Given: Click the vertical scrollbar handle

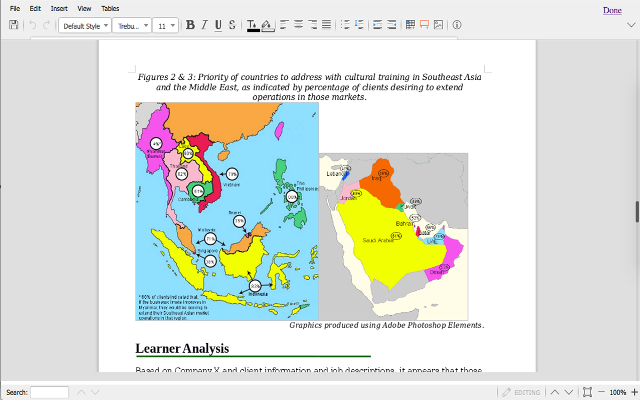Looking at the screenshot, I should click(637, 211).
